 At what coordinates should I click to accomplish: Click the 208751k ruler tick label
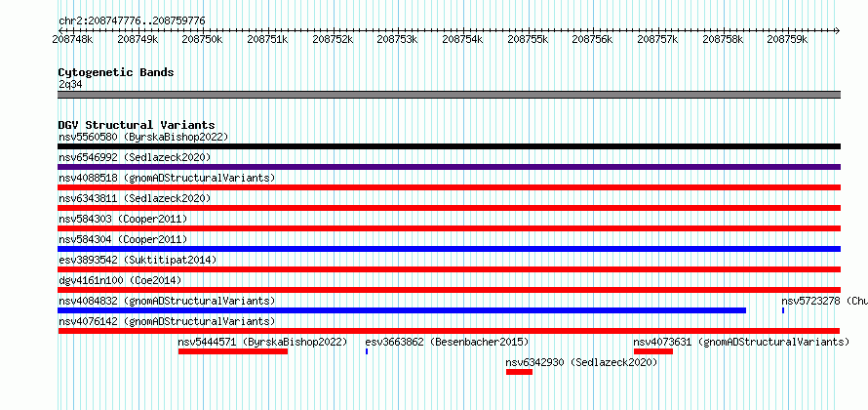(267, 39)
